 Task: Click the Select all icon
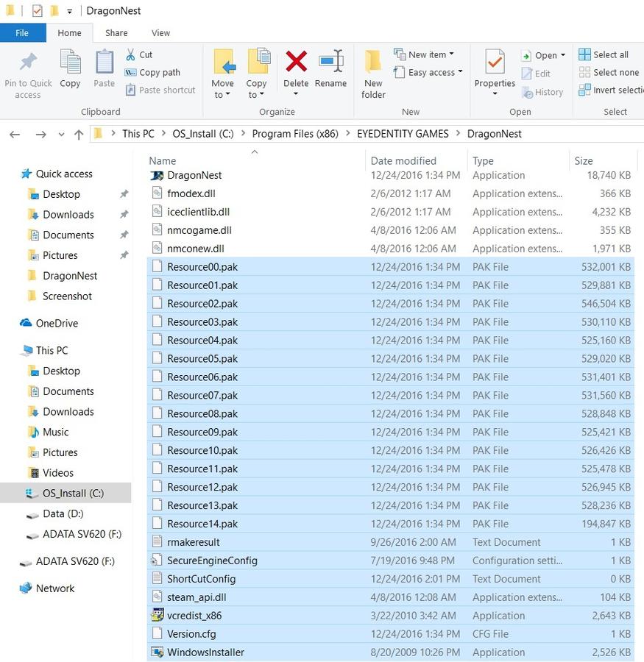click(x=584, y=54)
